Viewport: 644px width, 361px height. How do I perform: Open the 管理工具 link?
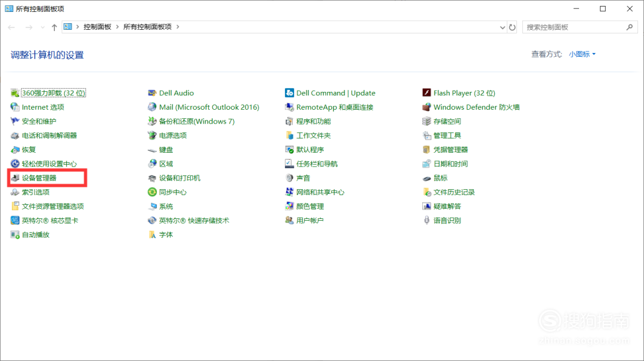tap(447, 135)
